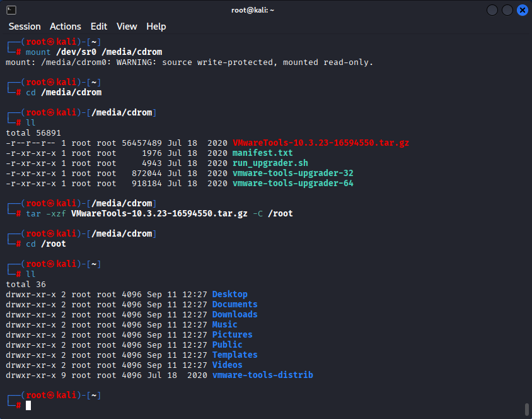Click the Public directory name
The height and width of the screenshot is (419, 532).
tap(228, 345)
